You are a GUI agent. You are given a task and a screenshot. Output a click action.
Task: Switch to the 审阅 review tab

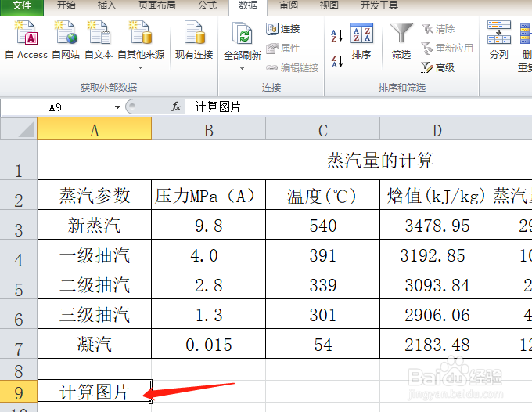click(289, 5)
